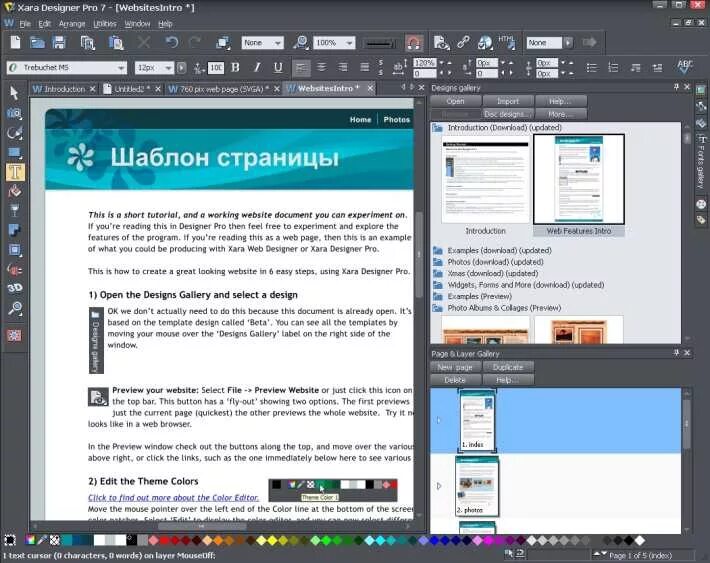Switch to the Introduction document tab

[x=64, y=89]
